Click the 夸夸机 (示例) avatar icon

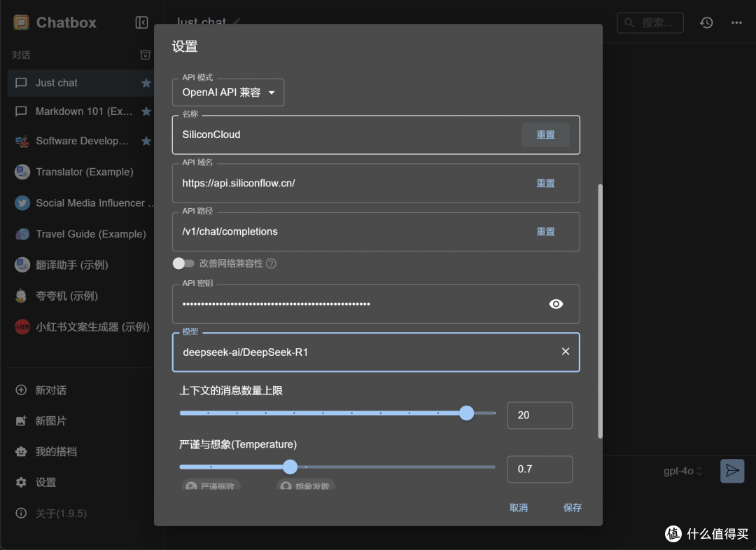pos(21,296)
